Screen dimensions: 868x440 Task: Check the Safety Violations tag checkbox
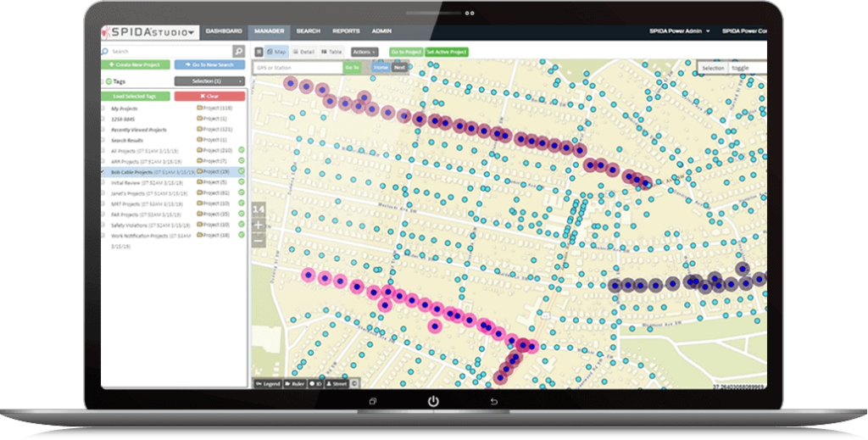(104, 225)
